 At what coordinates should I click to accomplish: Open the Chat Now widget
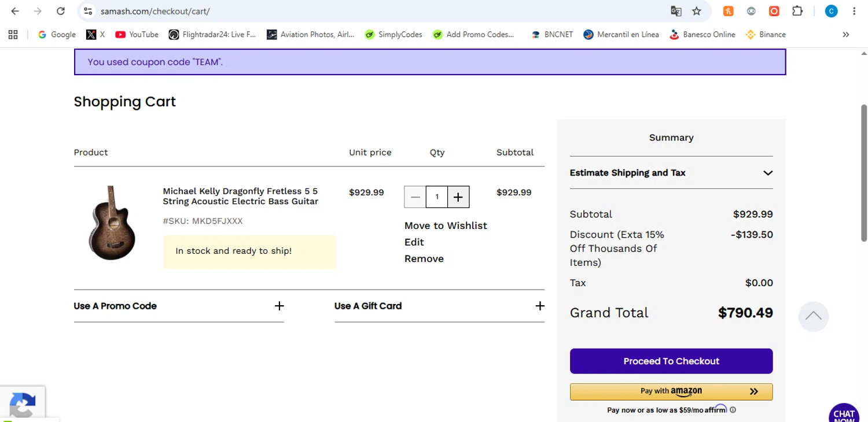click(844, 413)
